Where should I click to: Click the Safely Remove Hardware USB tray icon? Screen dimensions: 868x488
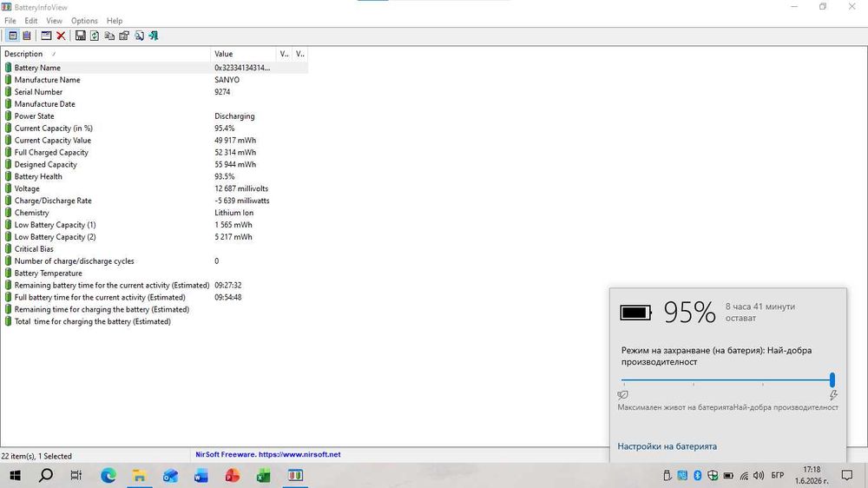[x=667, y=475]
